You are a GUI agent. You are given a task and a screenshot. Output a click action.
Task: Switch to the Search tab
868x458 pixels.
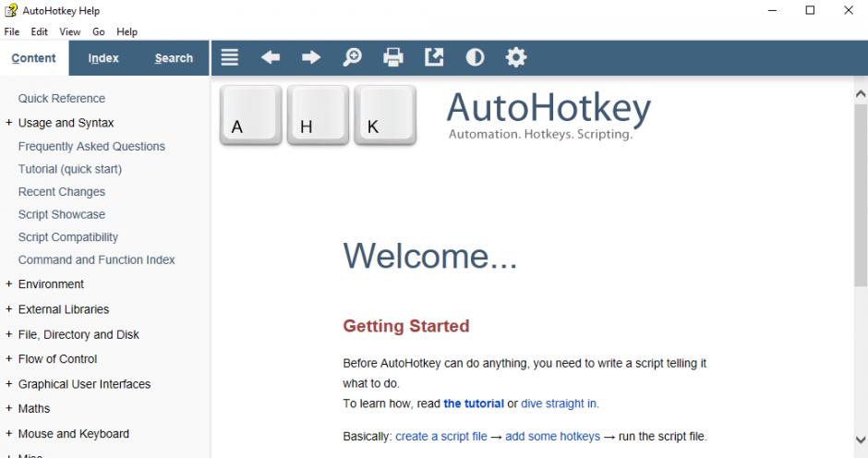point(174,58)
